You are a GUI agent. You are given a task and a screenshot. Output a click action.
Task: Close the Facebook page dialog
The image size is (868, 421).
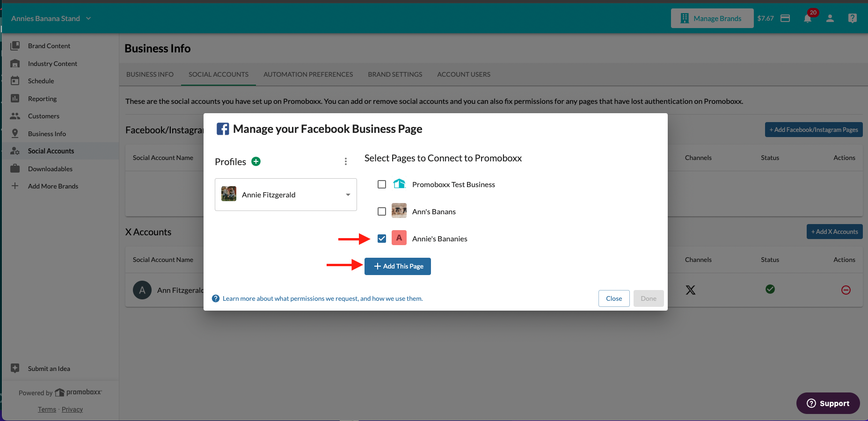point(614,298)
